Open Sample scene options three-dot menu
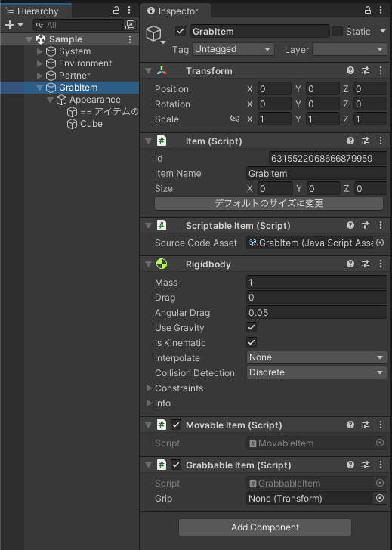The height and width of the screenshot is (550, 392). [130, 39]
